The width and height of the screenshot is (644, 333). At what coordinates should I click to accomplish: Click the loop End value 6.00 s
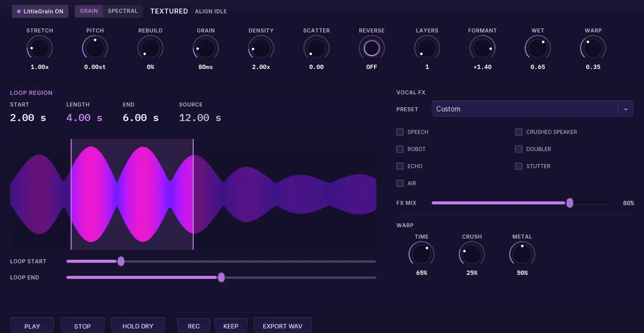141,118
